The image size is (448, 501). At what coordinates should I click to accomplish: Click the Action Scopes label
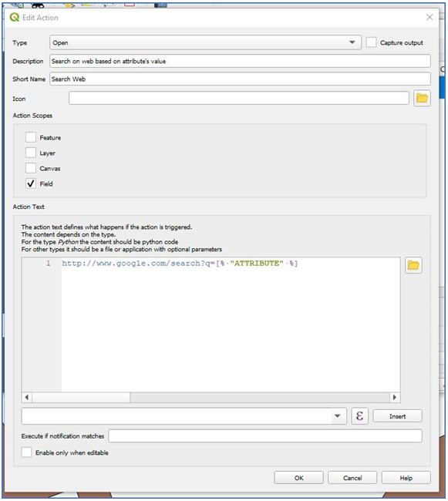32,116
